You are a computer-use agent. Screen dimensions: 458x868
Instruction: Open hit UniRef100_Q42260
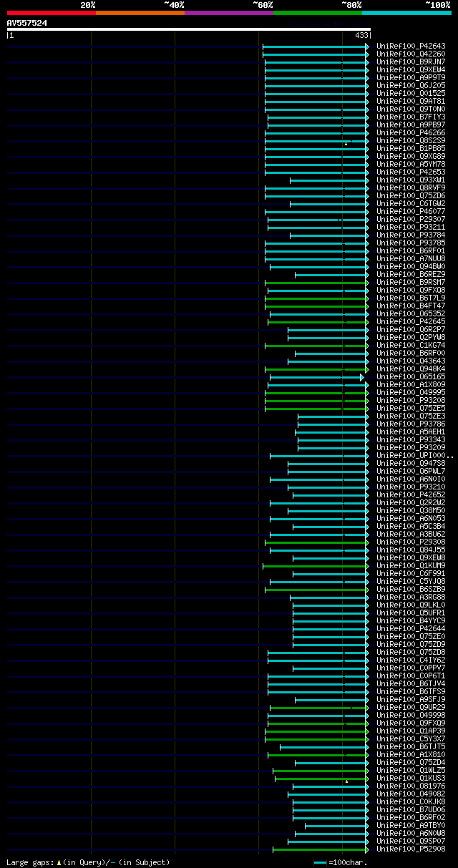pos(411,54)
